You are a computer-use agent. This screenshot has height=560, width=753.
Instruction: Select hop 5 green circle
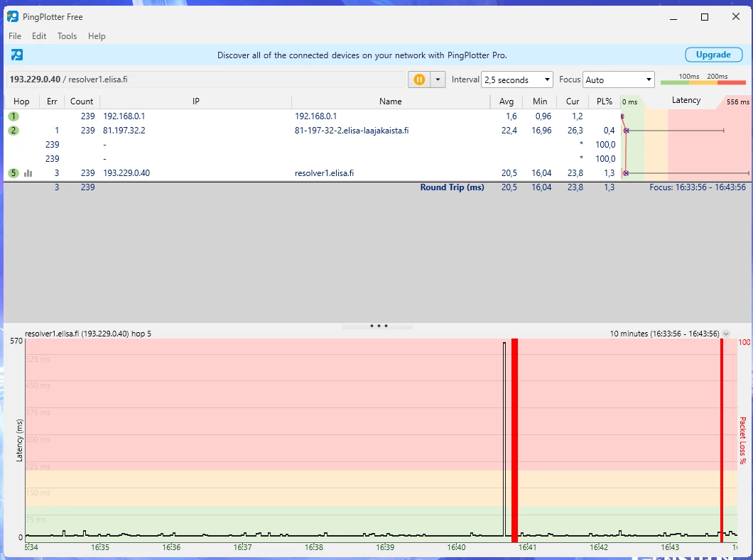[13, 173]
